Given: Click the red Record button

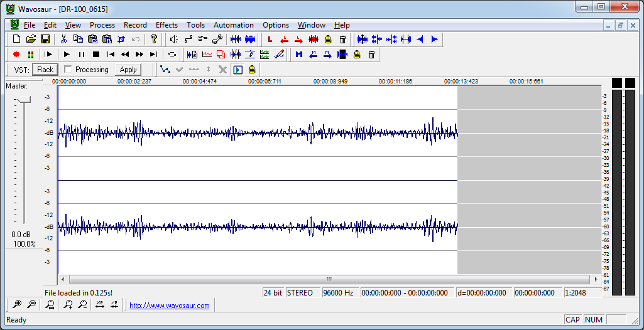Looking at the screenshot, I should 16,55.
